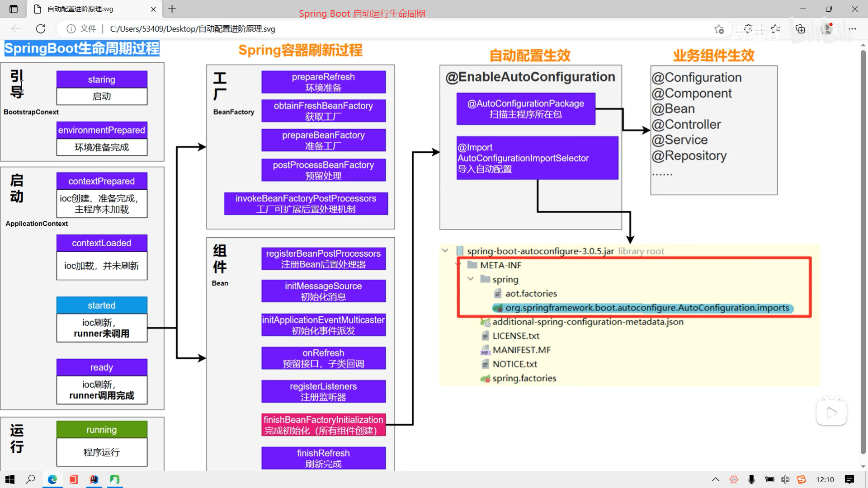Image resolution: width=868 pixels, height=488 pixels.
Task: Select the AutoConfiguration.imports file entry
Action: [646, 308]
